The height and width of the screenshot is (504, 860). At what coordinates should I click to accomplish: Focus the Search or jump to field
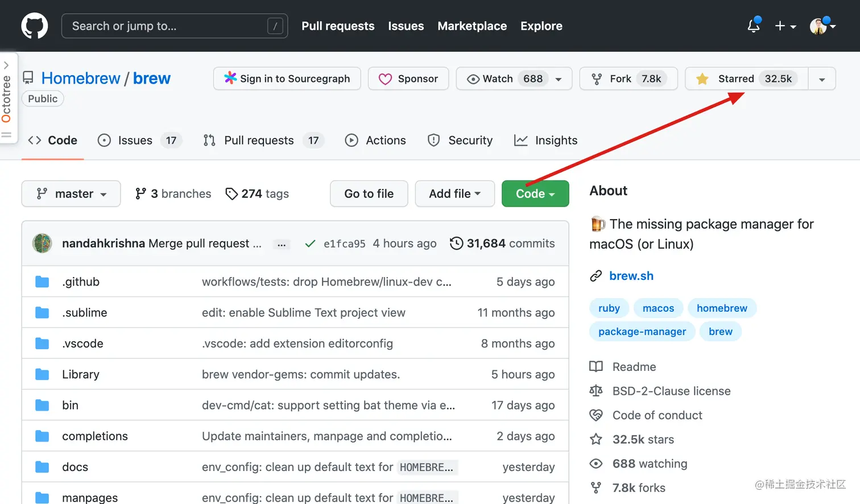[x=175, y=26]
